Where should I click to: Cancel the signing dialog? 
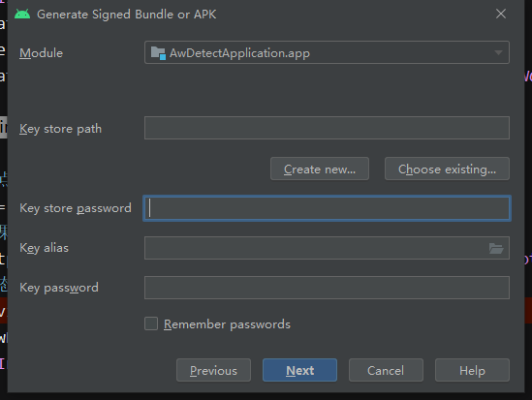[x=386, y=370]
